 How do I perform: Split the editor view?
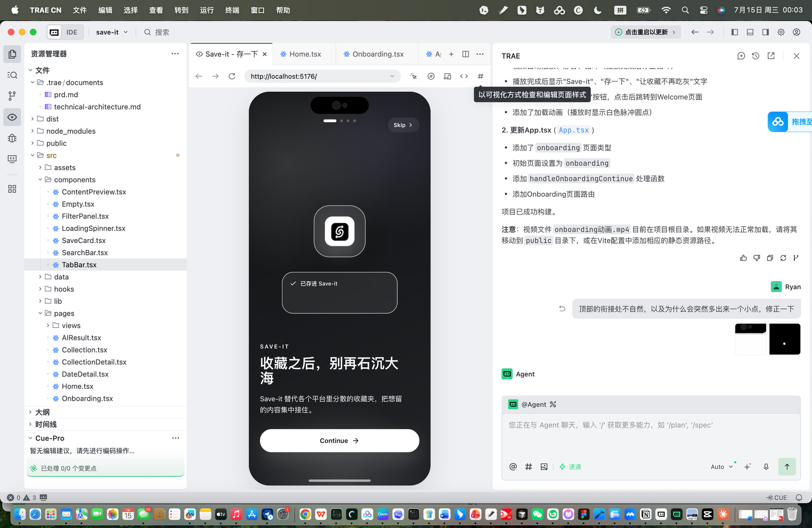point(466,54)
